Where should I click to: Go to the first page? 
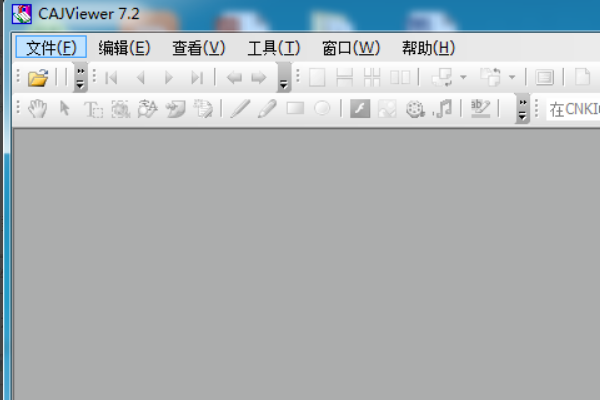111,78
